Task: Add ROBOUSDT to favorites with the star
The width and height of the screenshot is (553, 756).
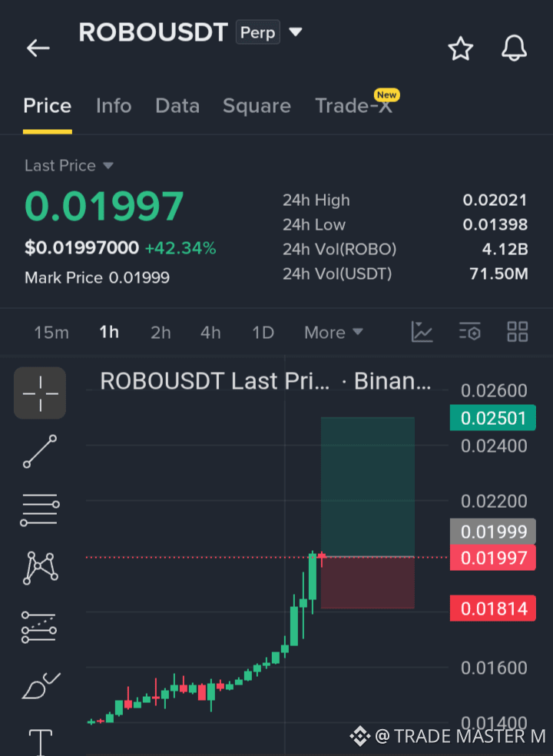Action: click(x=460, y=48)
